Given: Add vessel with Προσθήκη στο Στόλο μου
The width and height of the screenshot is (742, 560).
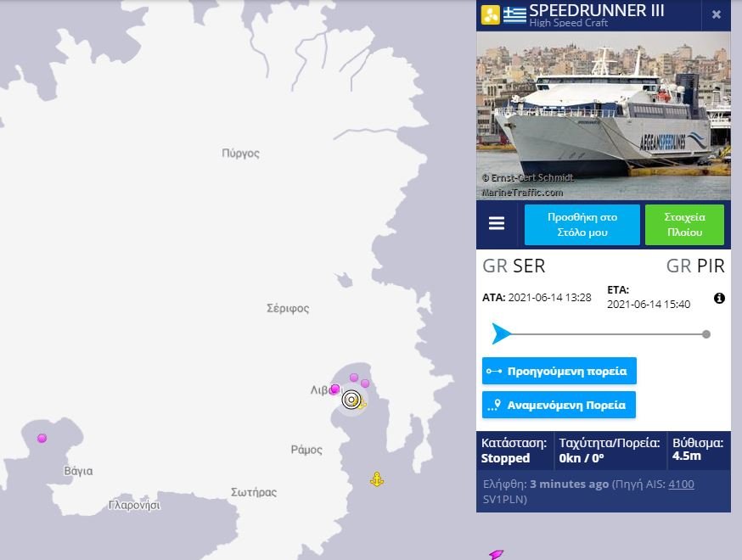Looking at the screenshot, I should click(582, 225).
